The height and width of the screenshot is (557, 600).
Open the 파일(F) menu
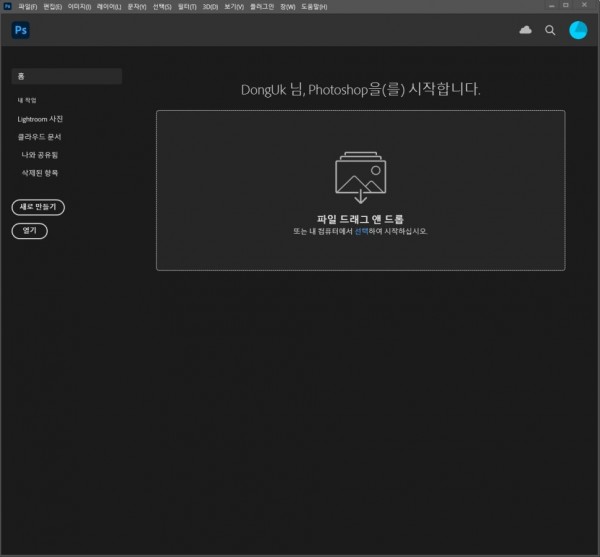pos(28,7)
